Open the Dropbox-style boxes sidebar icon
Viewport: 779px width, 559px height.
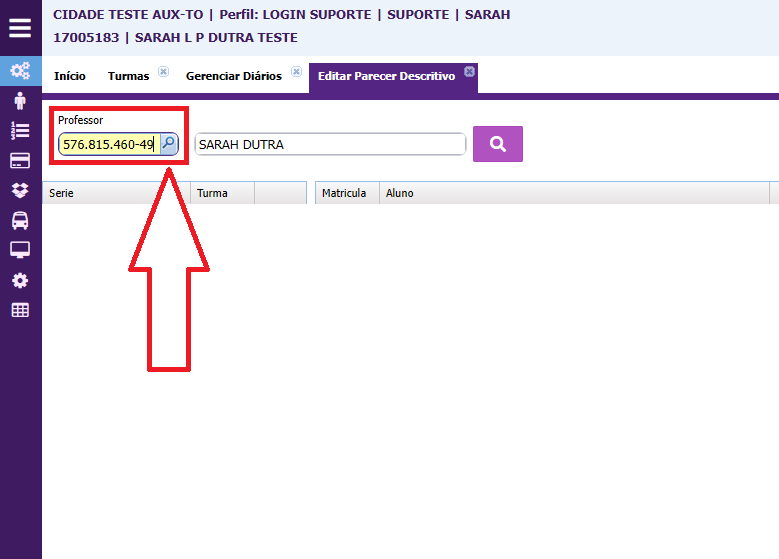tap(20, 190)
